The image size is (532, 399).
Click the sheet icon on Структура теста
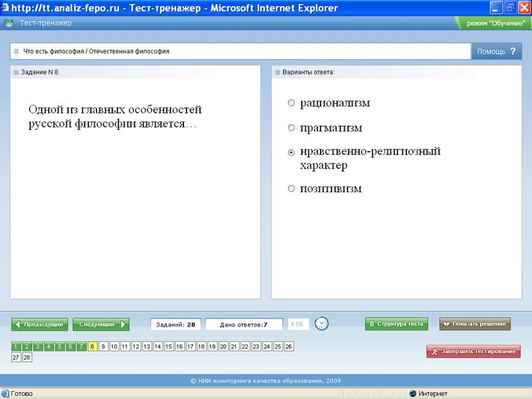[372, 324]
